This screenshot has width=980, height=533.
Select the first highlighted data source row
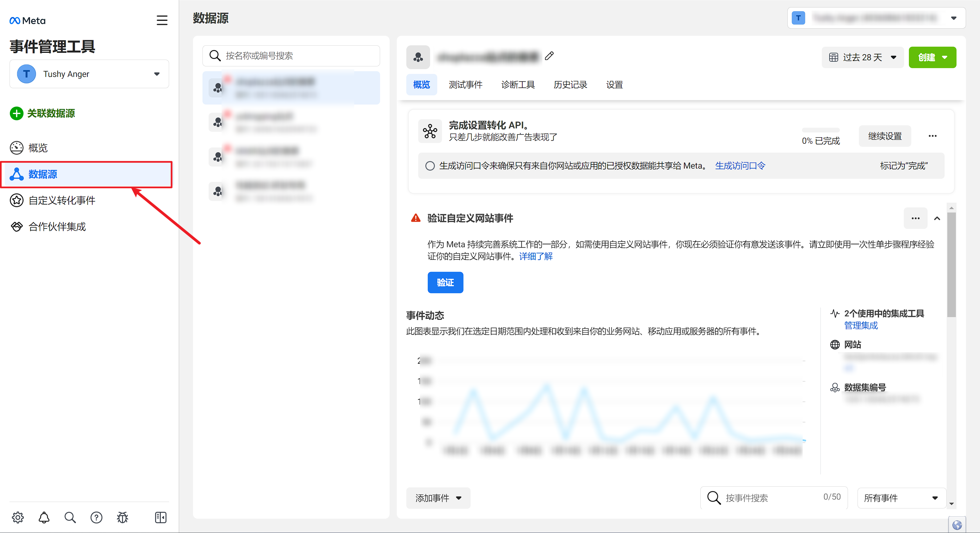[x=291, y=88]
